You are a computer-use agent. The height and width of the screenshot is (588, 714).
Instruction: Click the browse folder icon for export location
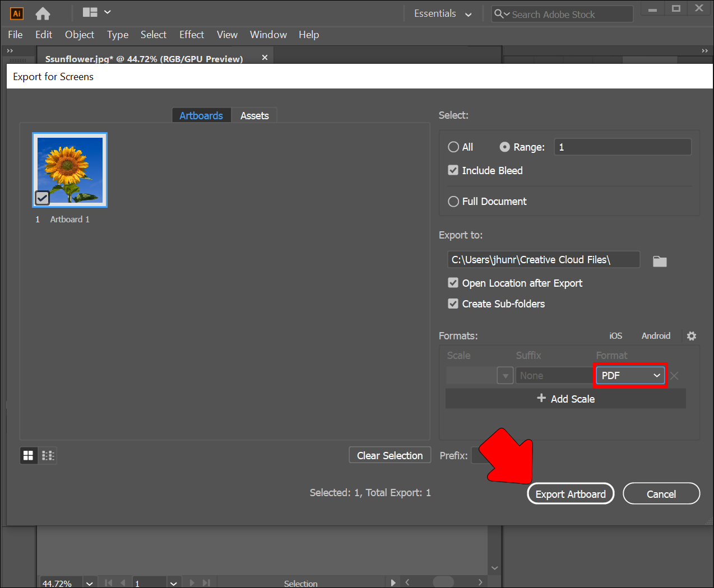tap(660, 261)
